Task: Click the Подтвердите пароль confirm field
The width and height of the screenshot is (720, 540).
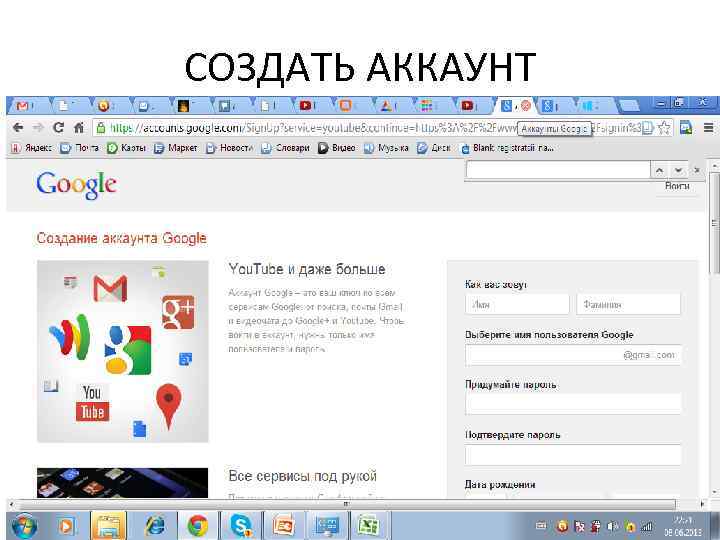Action: tap(573, 455)
